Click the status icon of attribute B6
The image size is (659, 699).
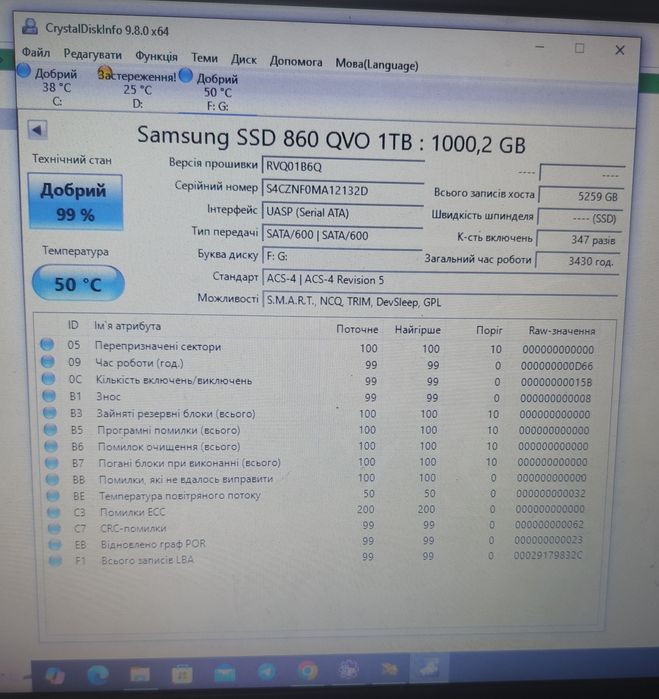[51, 446]
